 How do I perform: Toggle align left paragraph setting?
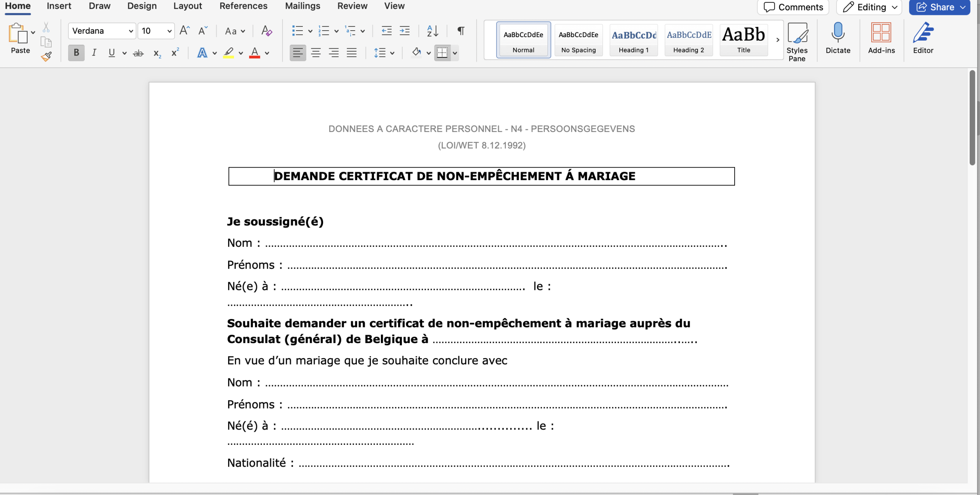click(x=298, y=53)
